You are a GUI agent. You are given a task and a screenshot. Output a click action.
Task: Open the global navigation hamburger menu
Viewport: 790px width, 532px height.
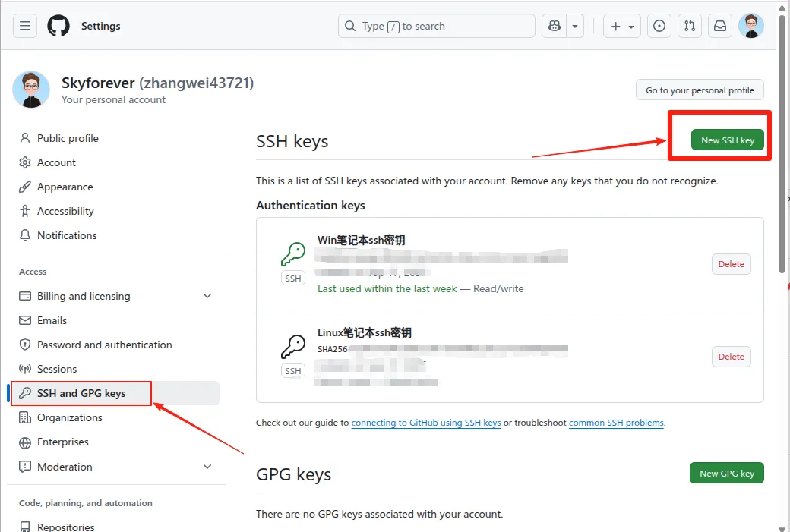25,25
